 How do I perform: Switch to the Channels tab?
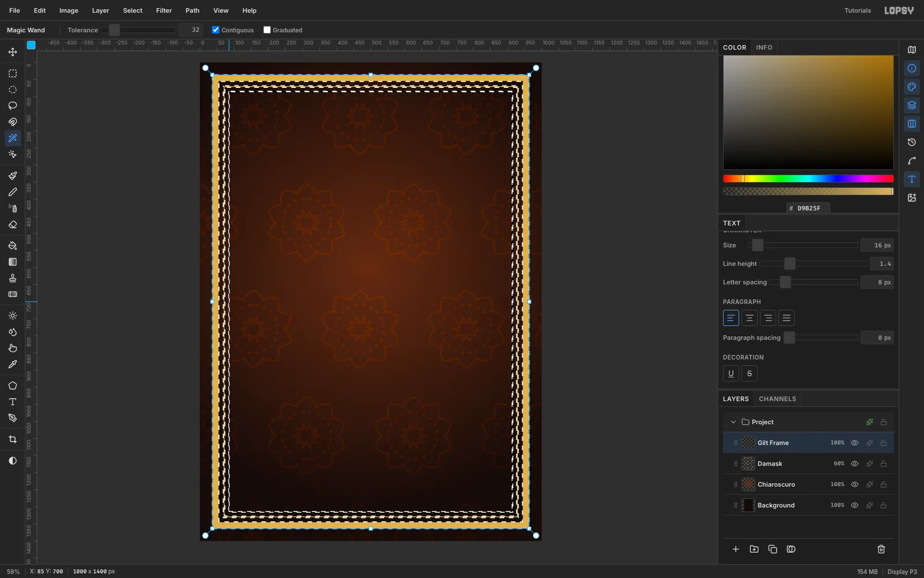pyautogui.click(x=777, y=399)
